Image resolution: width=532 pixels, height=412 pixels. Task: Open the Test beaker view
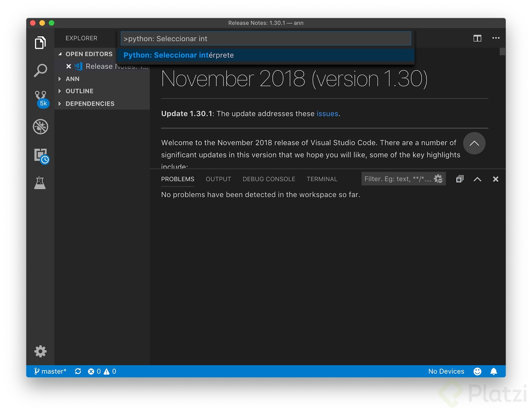40,183
